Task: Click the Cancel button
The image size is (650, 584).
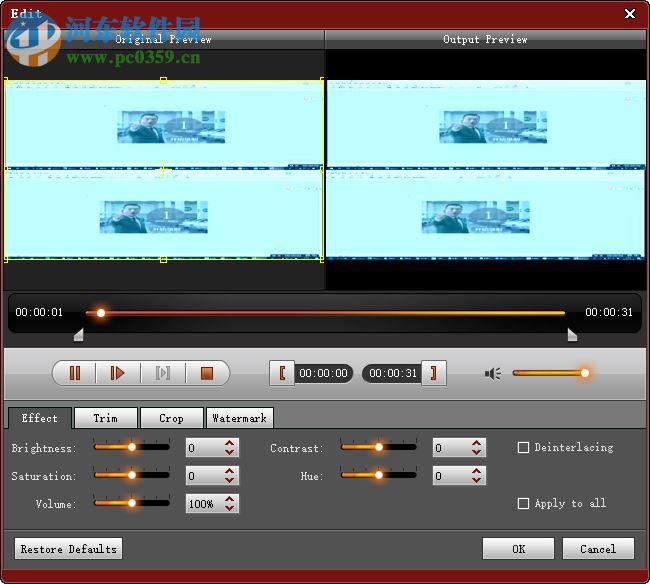Action: [x=598, y=549]
